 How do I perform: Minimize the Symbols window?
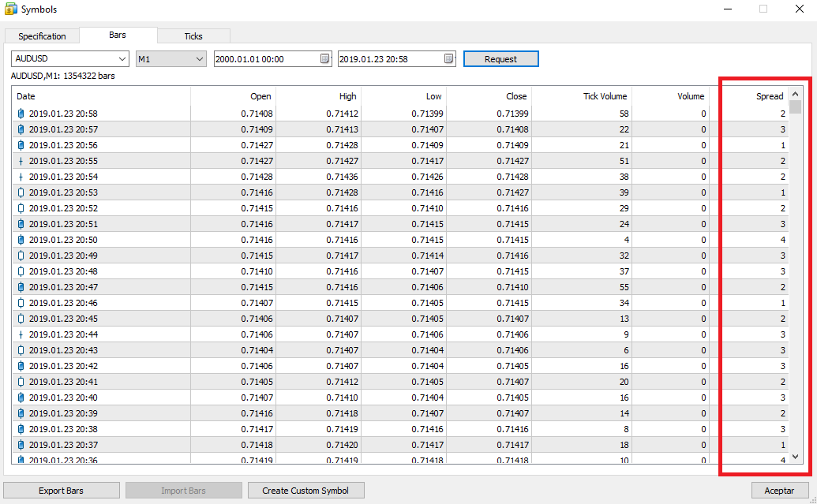pos(728,9)
